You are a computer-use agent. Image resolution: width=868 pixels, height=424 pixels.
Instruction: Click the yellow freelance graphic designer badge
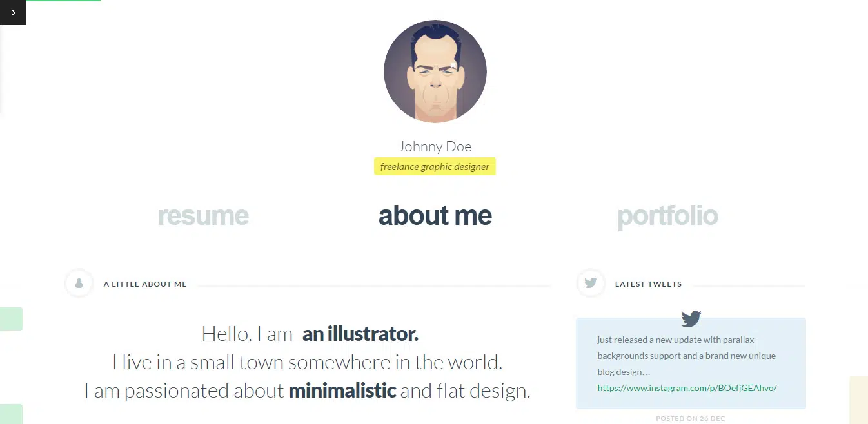pyautogui.click(x=435, y=167)
